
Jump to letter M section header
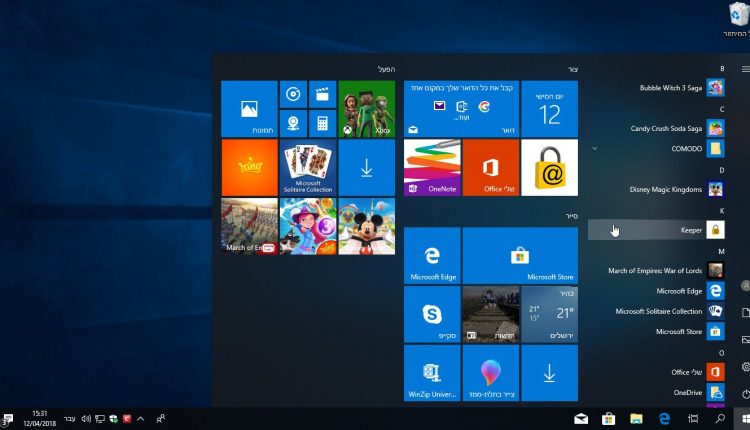click(721, 252)
